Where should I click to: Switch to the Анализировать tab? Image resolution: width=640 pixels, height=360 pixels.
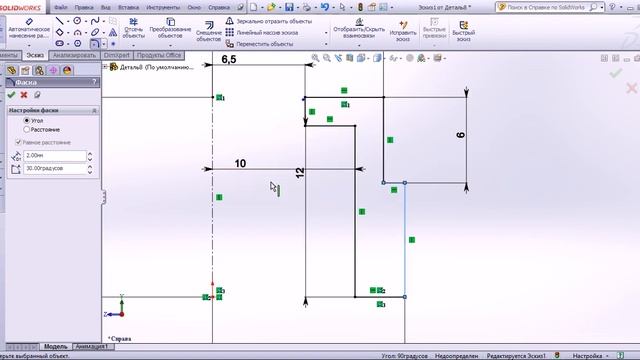74,55
